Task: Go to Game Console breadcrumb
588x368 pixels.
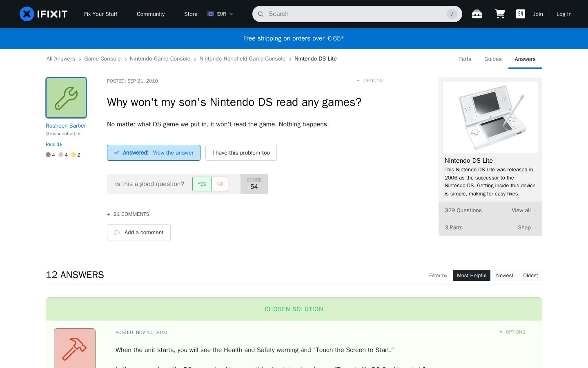Action: click(x=102, y=59)
